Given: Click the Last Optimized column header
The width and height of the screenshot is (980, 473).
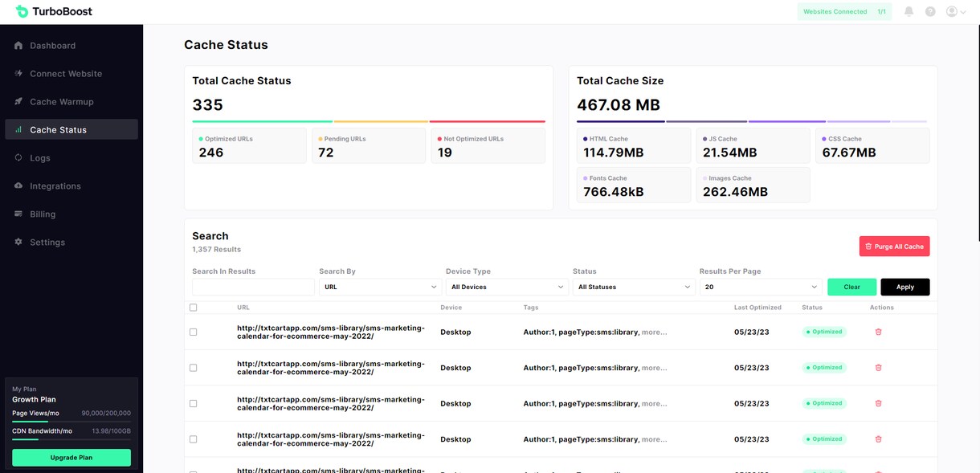Looking at the screenshot, I should (x=757, y=308).
